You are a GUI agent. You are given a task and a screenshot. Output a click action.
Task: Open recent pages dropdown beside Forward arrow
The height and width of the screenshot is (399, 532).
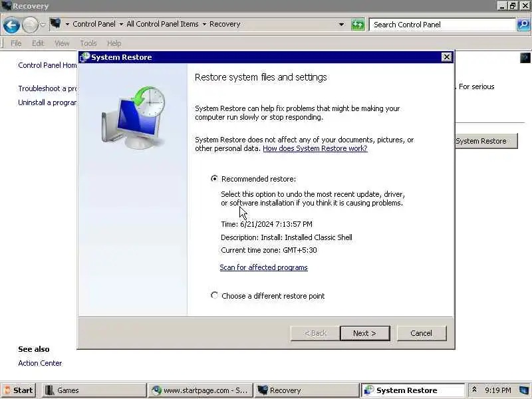[x=43, y=25]
